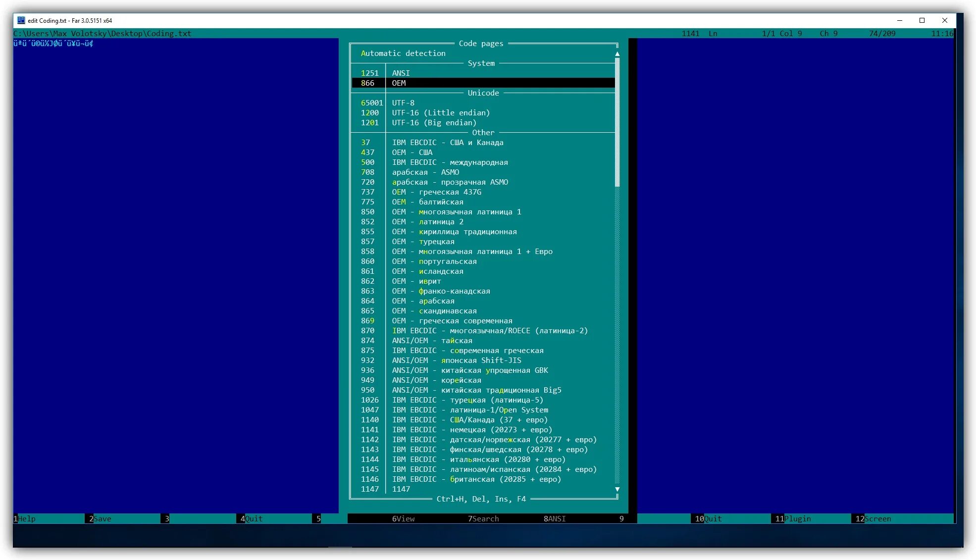
Task: Click the scroll-up arrow in the Code pages list
Action: pos(617,53)
